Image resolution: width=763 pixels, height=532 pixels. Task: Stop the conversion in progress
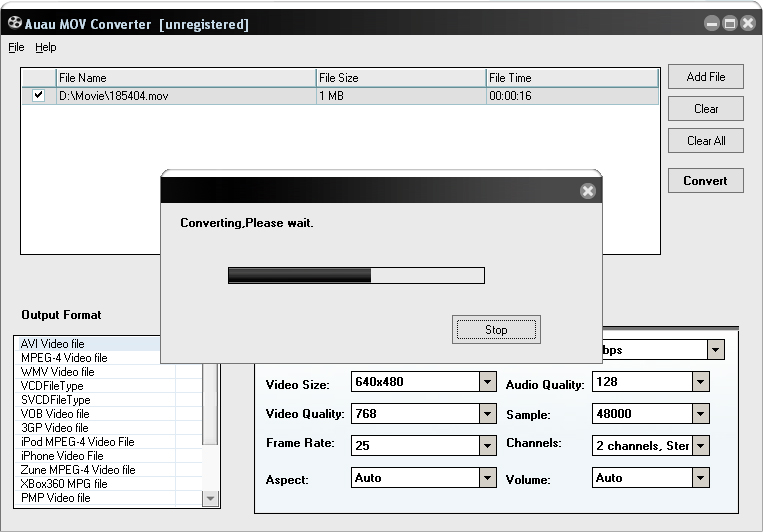(x=496, y=330)
